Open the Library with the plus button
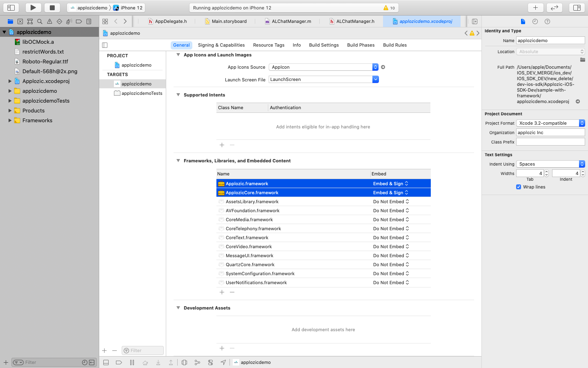The height and width of the screenshot is (368, 588). point(535,7)
